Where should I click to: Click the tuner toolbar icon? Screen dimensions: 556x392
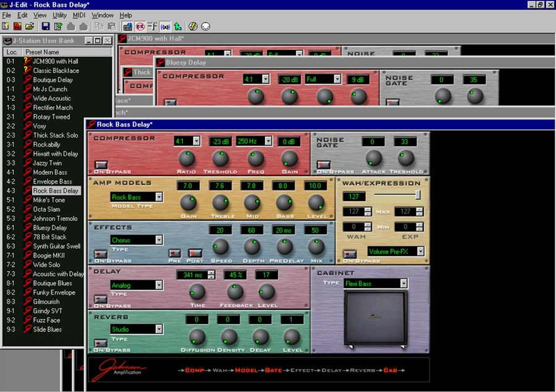tap(152, 26)
